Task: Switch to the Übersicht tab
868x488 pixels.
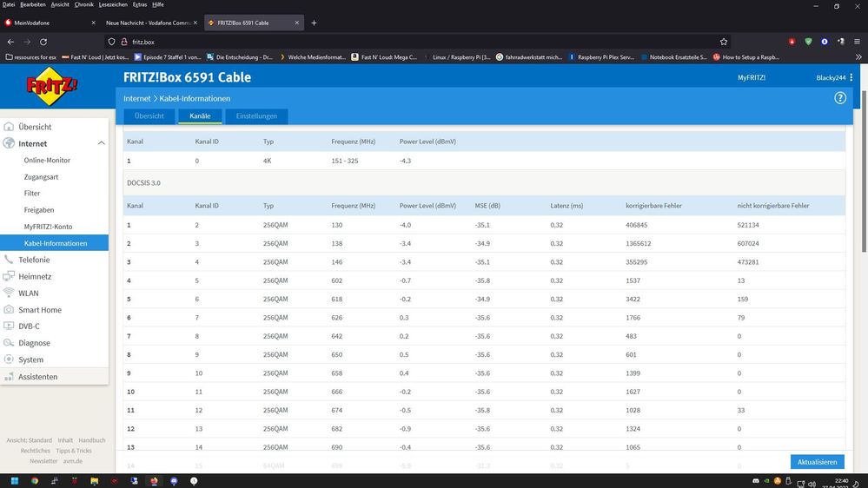Action: pos(149,116)
